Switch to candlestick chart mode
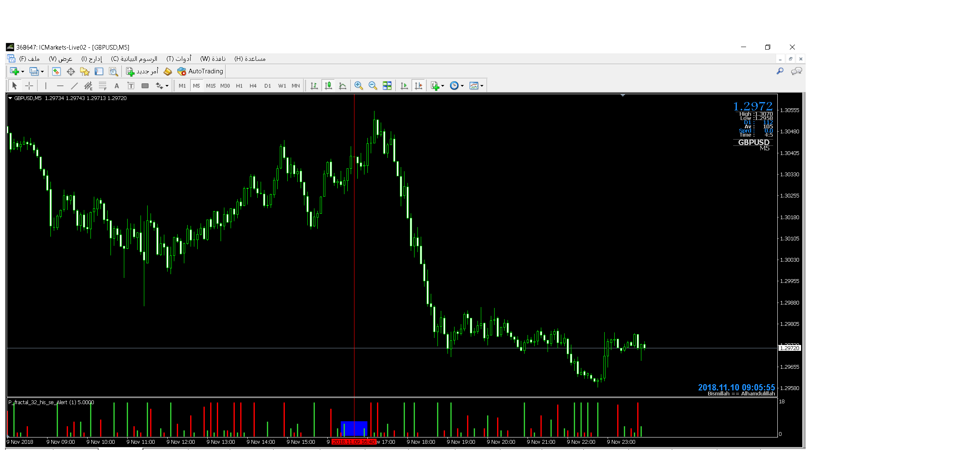 tap(328, 86)
